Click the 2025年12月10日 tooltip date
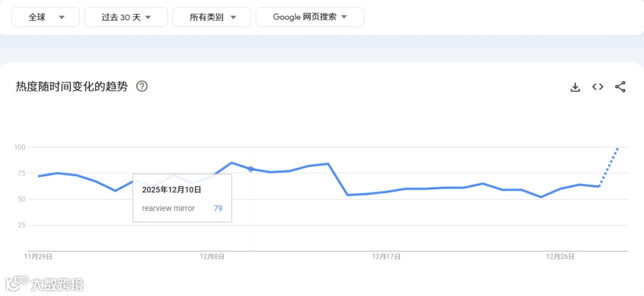Viewport: 644px width, 296px height. 171,190
